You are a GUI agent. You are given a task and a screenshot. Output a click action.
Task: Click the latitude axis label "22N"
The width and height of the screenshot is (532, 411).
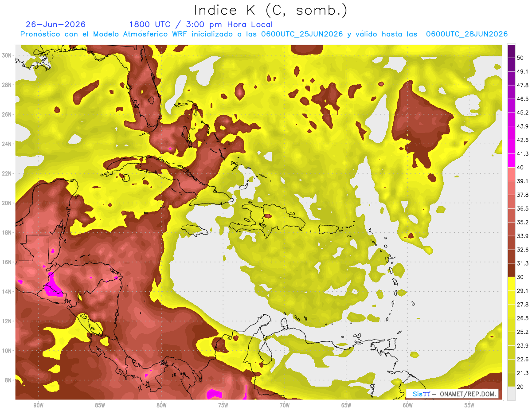click(7, 173)
